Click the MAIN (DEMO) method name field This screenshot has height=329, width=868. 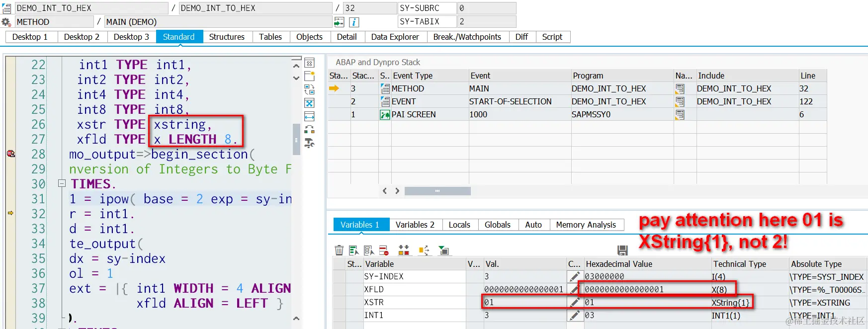point(218,22)
